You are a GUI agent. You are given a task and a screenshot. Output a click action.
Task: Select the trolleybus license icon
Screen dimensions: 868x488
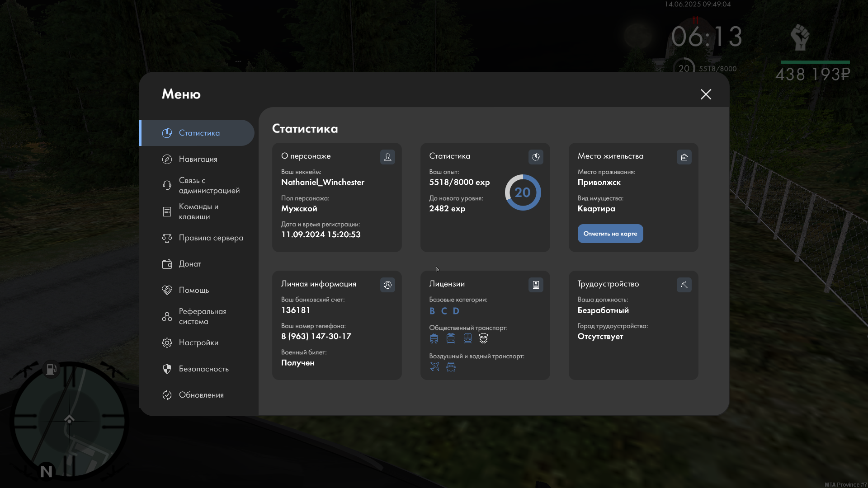434,338
